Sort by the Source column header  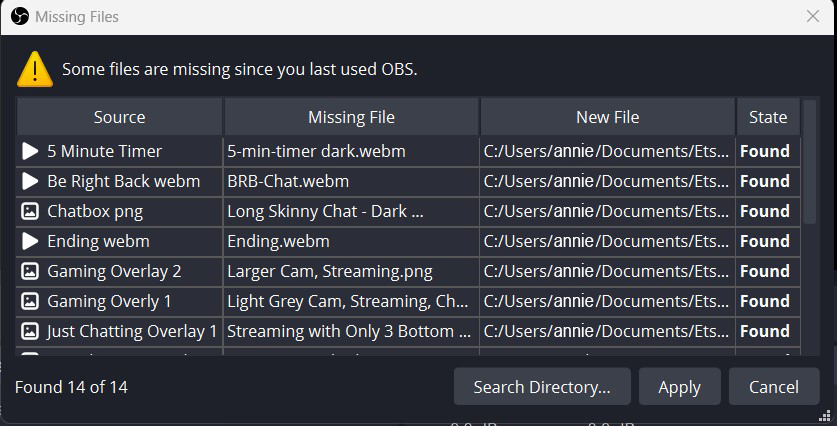120,117
